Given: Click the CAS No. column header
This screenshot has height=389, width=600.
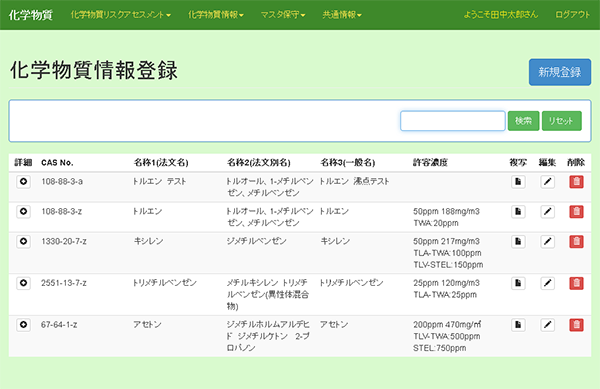Looking at the screenshot, I should click(x=57, y=163).
